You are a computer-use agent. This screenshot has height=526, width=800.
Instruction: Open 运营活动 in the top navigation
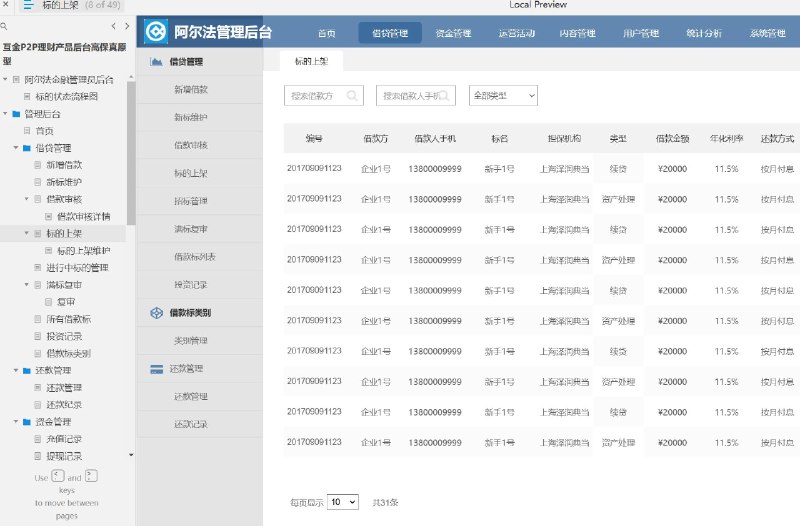pyautogui.click(x=516, y=33)
